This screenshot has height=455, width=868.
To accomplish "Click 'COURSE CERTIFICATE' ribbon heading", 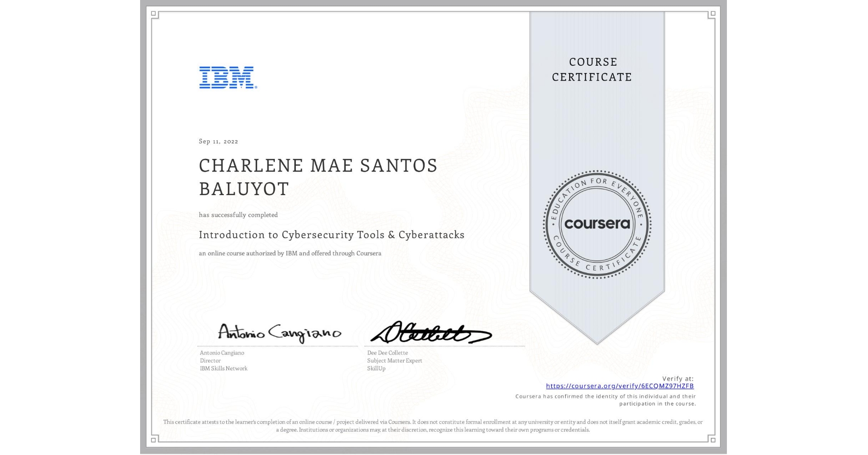I will (x=592, y=69).
